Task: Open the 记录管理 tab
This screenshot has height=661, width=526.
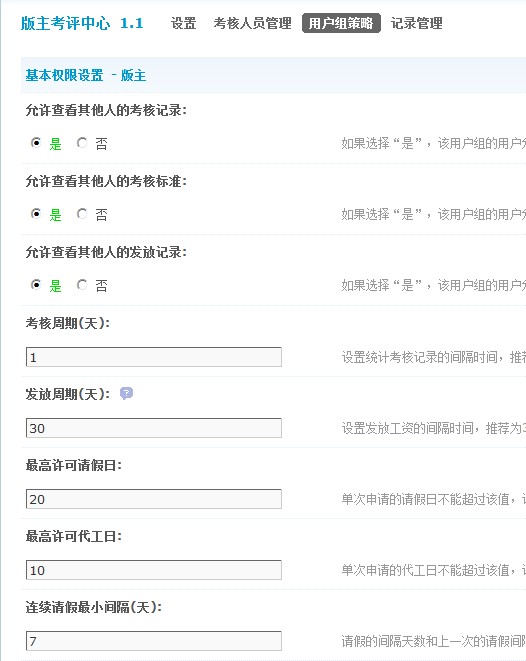Action: coord(416,23)
